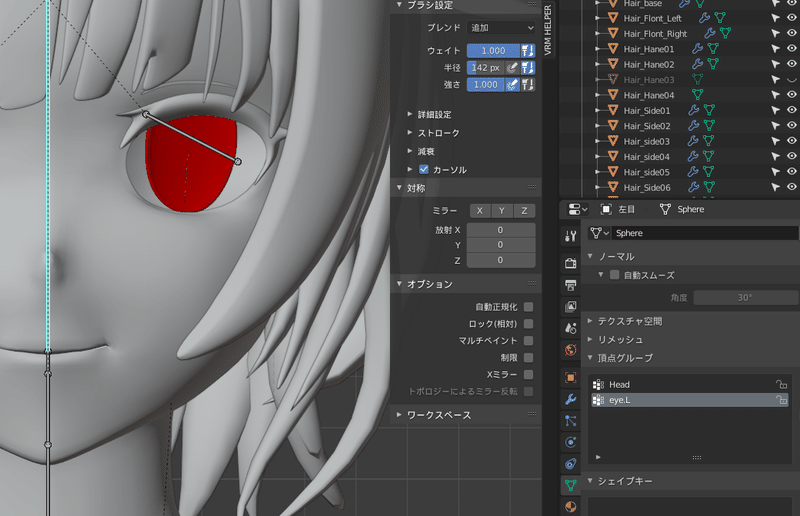Open the Physics properties tab
The image size is (800, 516).
click(570, 442)
